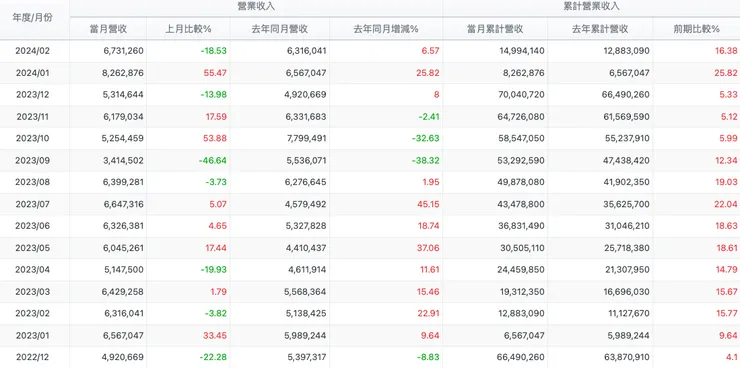
Task: Click the cumulative value 19,312,350
Action: tap(522, 292)
